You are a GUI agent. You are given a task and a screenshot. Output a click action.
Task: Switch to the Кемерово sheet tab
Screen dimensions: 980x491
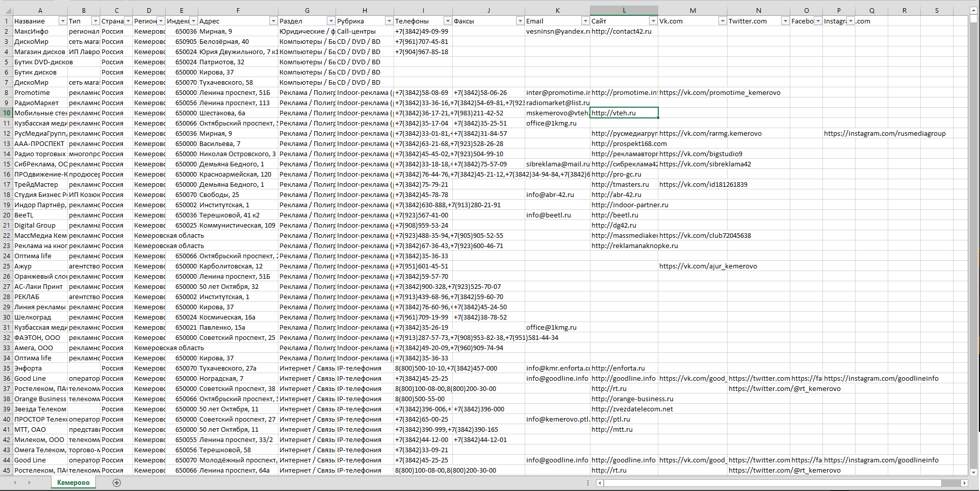click(x=73, y=483)
